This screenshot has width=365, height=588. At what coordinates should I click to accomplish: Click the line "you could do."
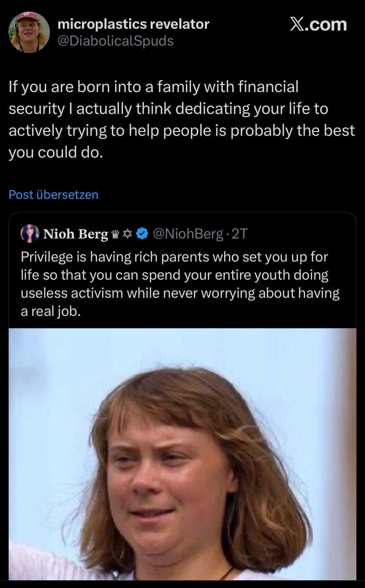coord(56,152)
